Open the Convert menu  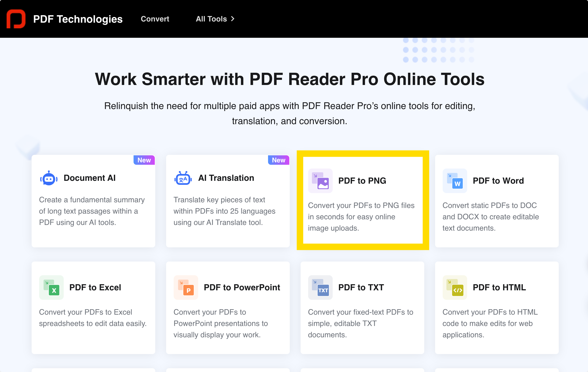tap(155, 19)
